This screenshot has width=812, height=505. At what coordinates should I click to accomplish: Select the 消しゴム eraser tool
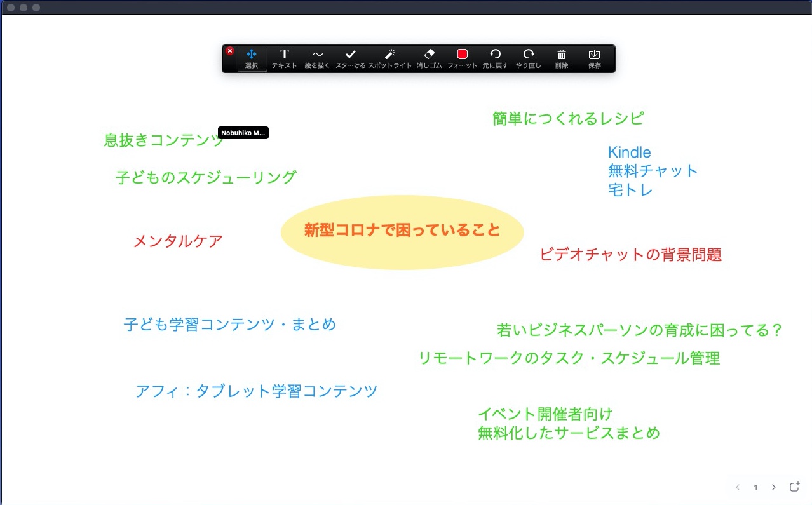(x=429, y=58)
